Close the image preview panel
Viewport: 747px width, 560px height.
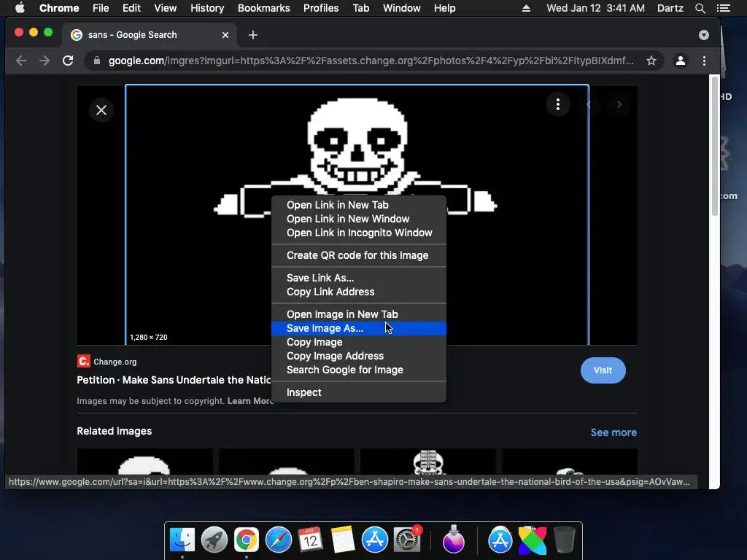pyautogui.click(x=101, y=110)
